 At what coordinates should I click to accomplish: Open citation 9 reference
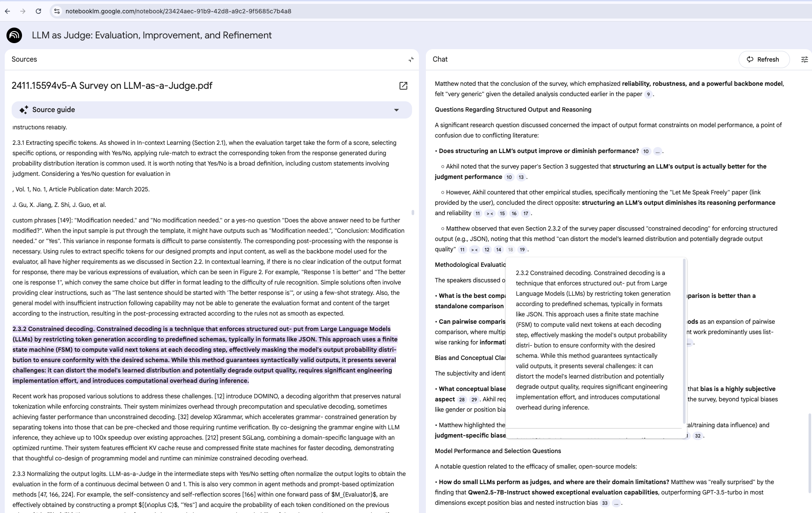[x=648, y=94]
